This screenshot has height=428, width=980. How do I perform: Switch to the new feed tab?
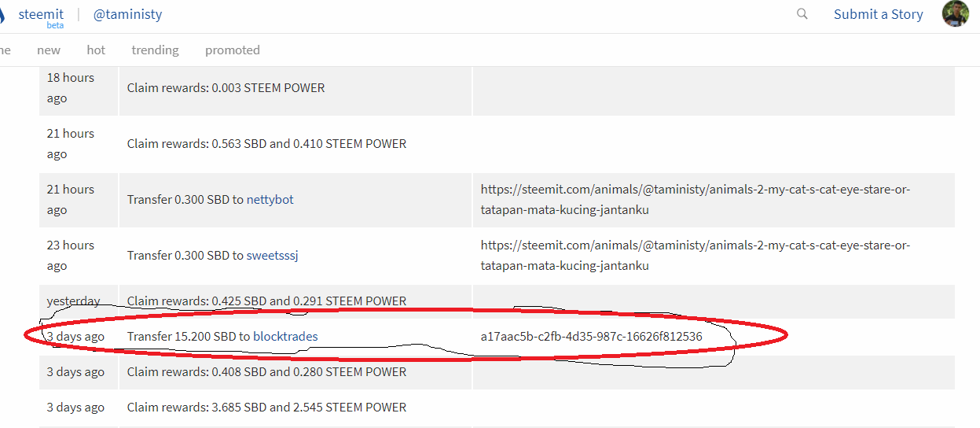click(49, 50)
